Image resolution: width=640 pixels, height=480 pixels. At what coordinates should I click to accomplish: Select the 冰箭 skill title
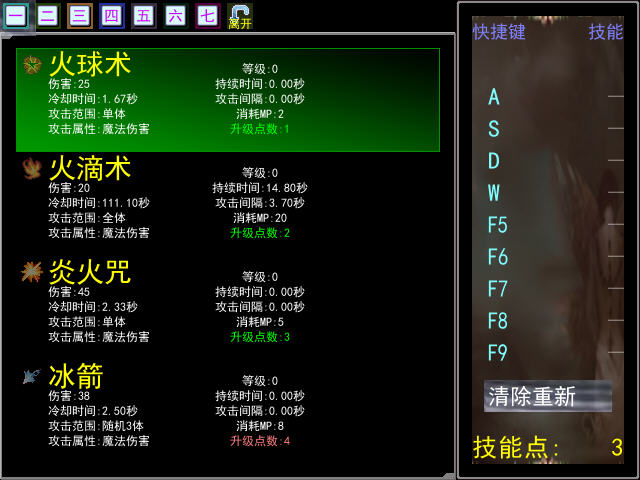(76, 376)
